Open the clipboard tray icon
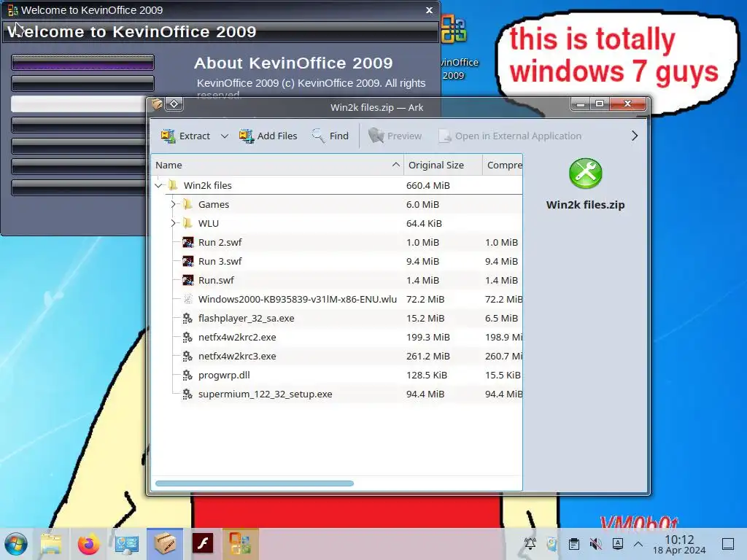This screenshot has height=560, width=747. tap(574, 544)
